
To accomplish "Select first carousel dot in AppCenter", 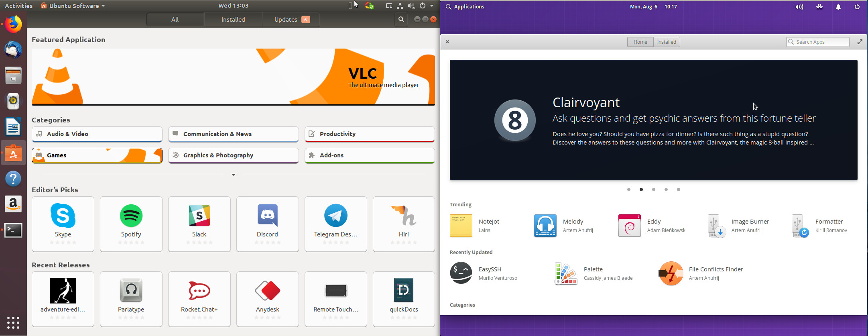I will 629,189.
